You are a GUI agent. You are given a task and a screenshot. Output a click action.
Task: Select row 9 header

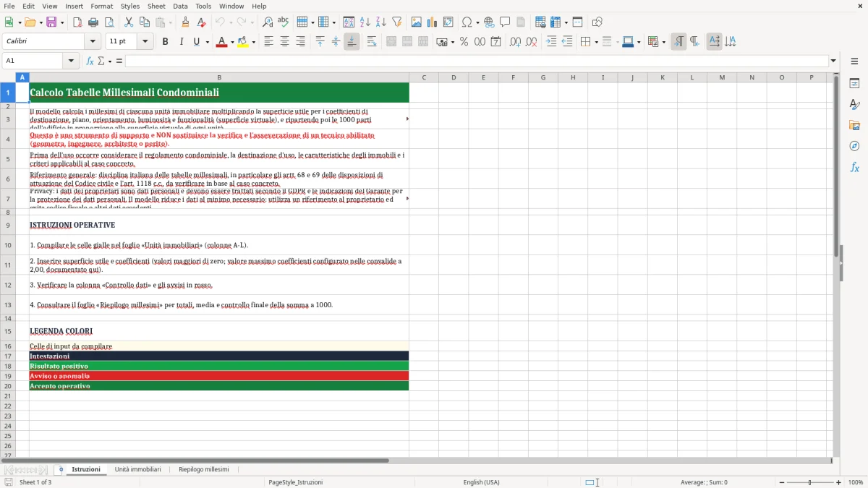[8, 226]
